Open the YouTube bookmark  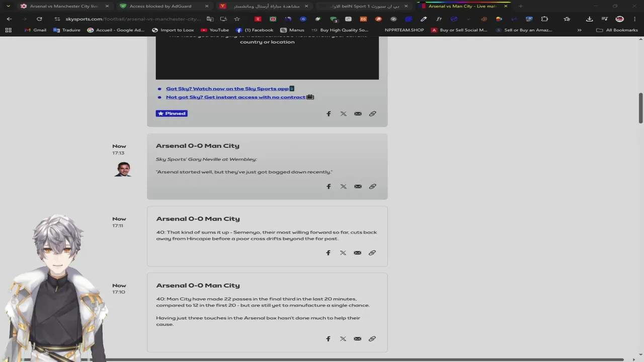(215, 30)
